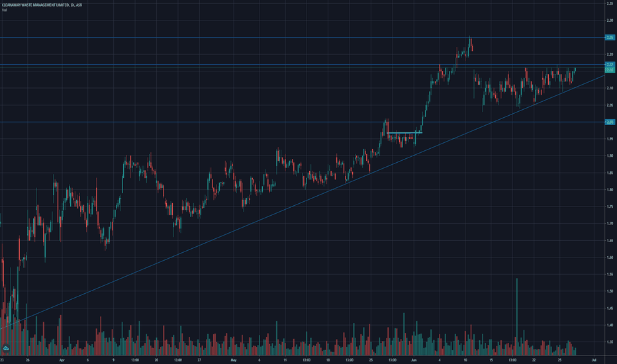This screenshot has height=364, width=617.
Task: Click the Jun label on time axis
Action: (413, 360)
